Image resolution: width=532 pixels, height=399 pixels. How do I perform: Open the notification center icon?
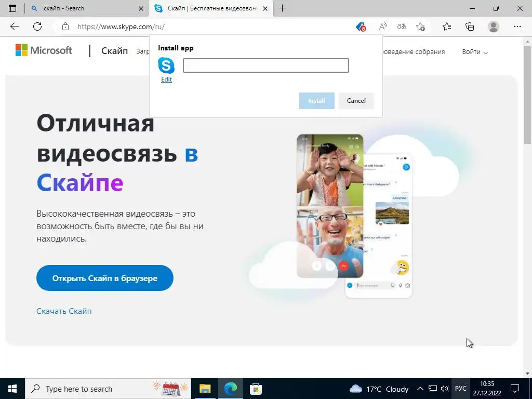tap(515, 389)
